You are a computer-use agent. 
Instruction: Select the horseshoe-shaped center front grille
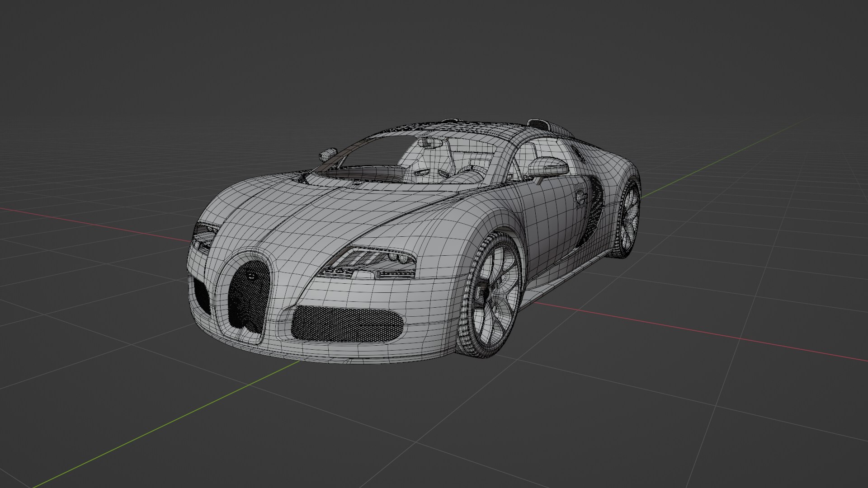click(x=248, y=296)
